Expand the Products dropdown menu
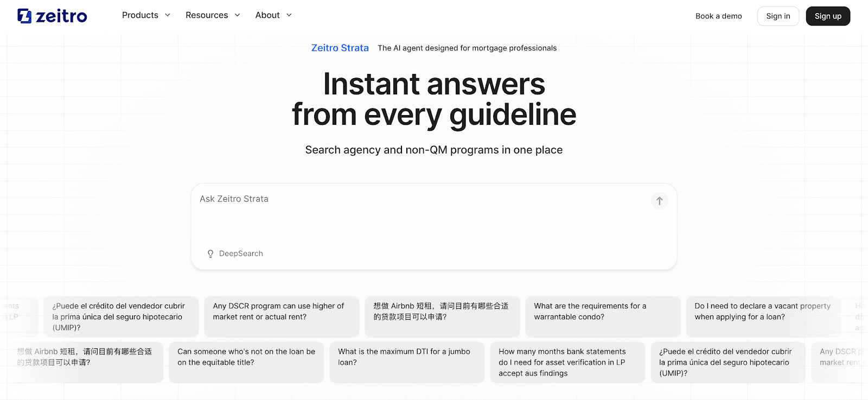This screenshot has height=400, width=868. point(146,15)
